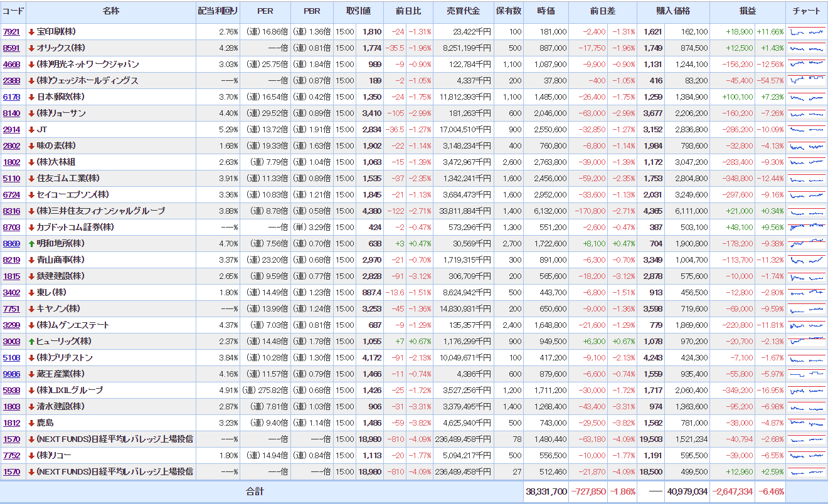Open the mini chart for 日本郵政(株) row
The width and height of the screenshot is (828, 504).
(807, 97)
